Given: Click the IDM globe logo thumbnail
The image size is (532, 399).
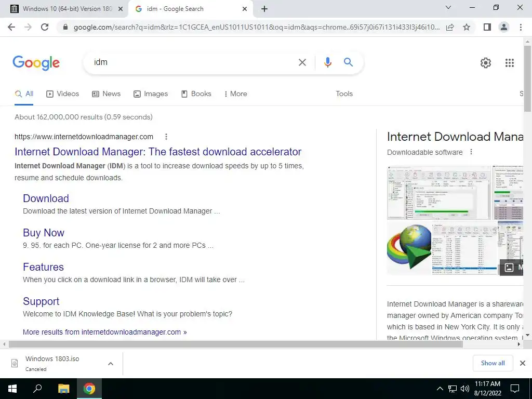Looking at the screenshot, I should [x=409, y=248].
